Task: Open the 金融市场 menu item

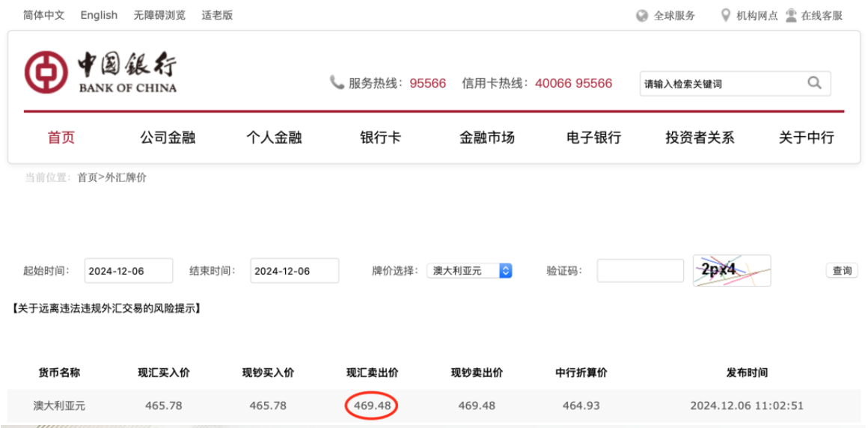Action: tap(486, 138)
